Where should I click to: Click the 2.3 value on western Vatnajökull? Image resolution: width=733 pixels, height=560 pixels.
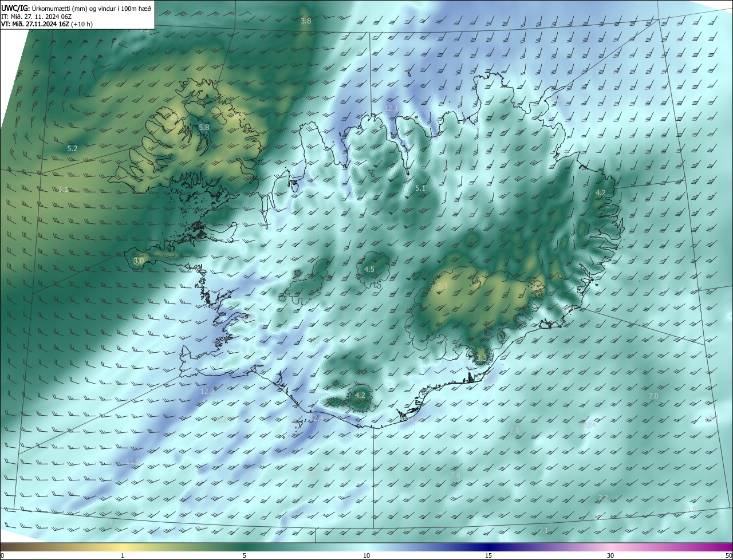click(442, 286)
